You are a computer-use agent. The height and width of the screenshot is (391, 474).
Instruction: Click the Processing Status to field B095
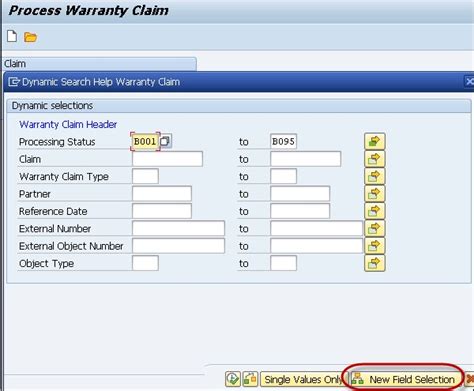tap(283, 141)
